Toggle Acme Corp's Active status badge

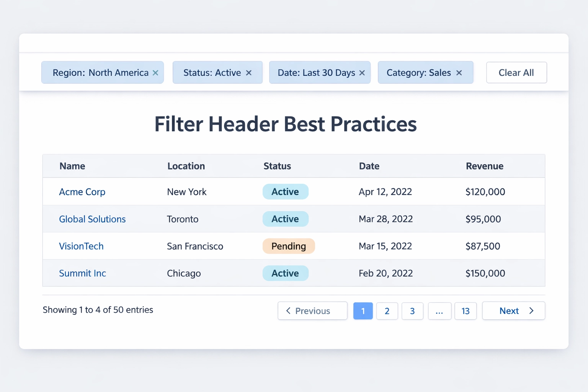(x=285, y=191)
